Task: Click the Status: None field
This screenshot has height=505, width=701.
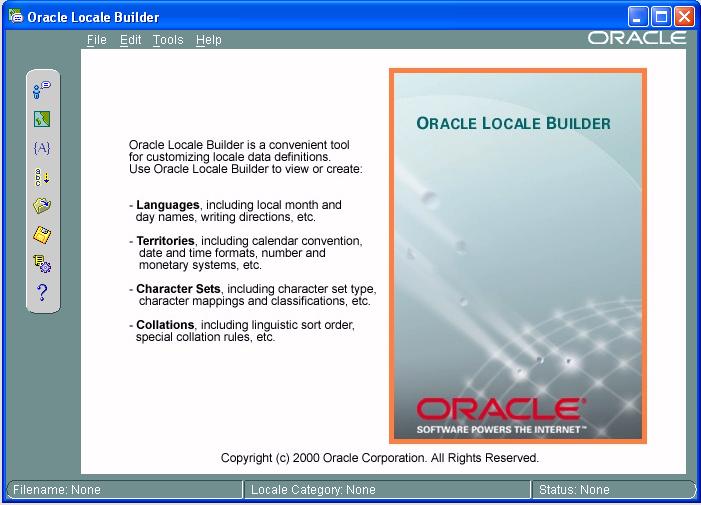Action: (612, 490)
